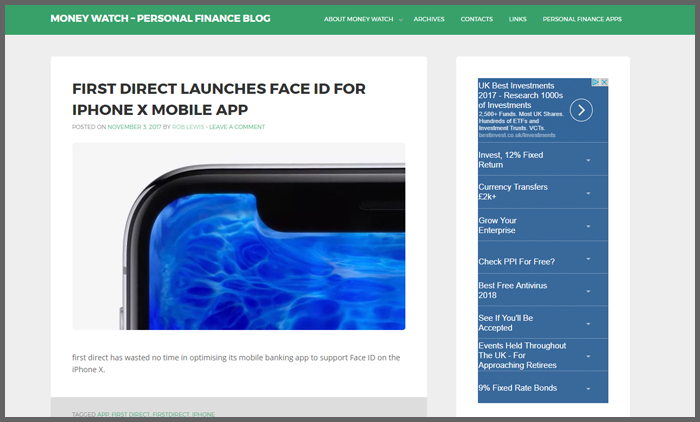Open the Contacts menu item
Screen dimensions: 700x422
pos(476,19)
